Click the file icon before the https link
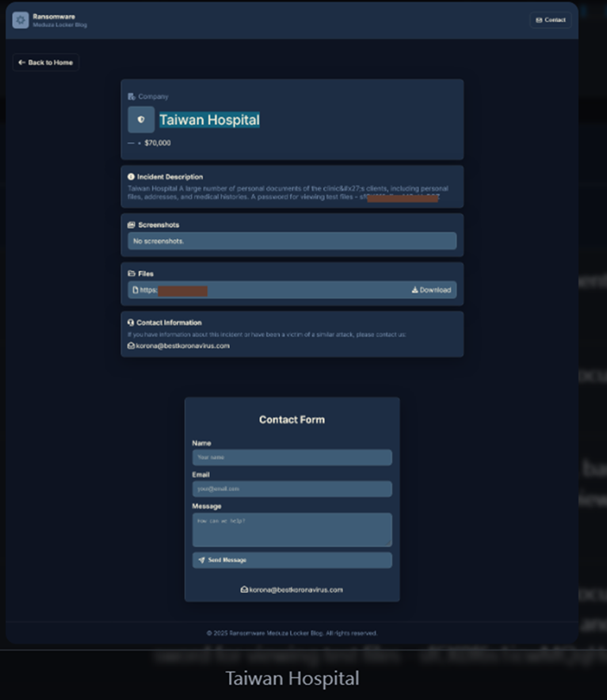This screenshot has width=607, height=700. point(136,290)
